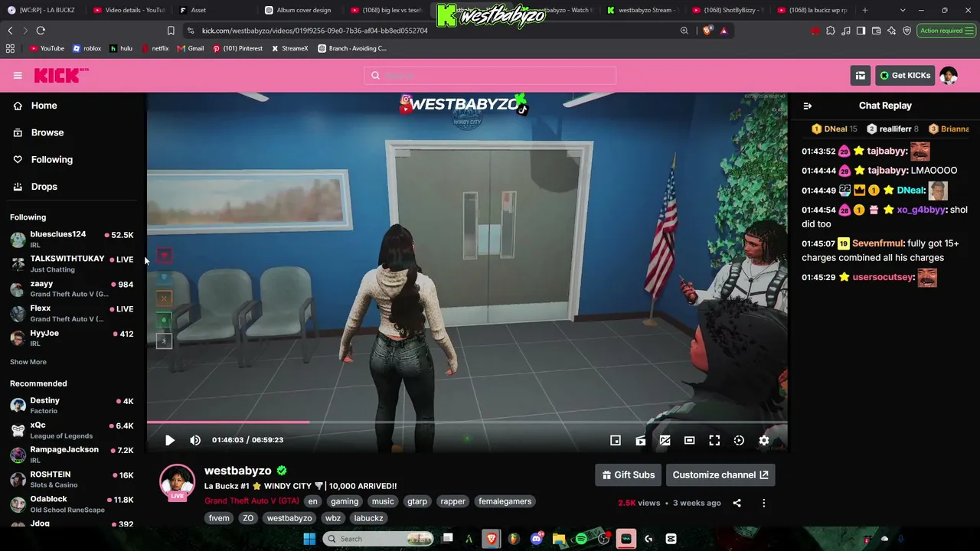This screenshot has width=980, height=551.
Task: Open Odablock recommended channel
Action: click(72, 504)
